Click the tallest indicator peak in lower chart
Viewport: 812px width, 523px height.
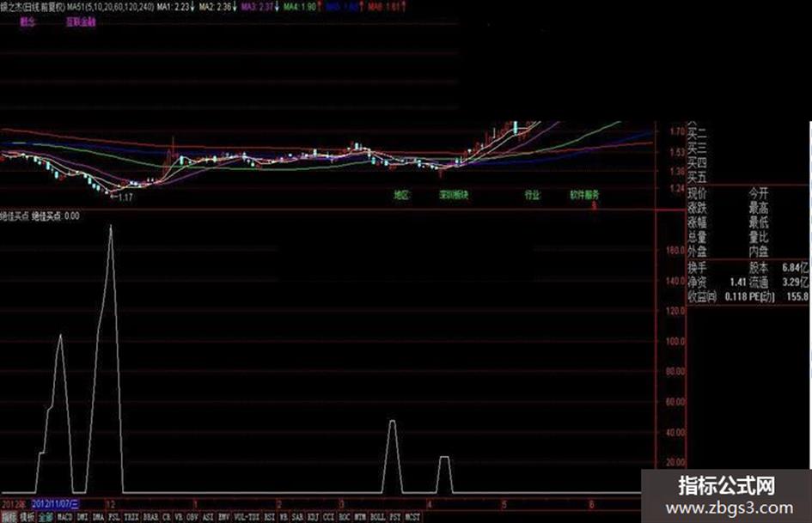pos(110,227)
